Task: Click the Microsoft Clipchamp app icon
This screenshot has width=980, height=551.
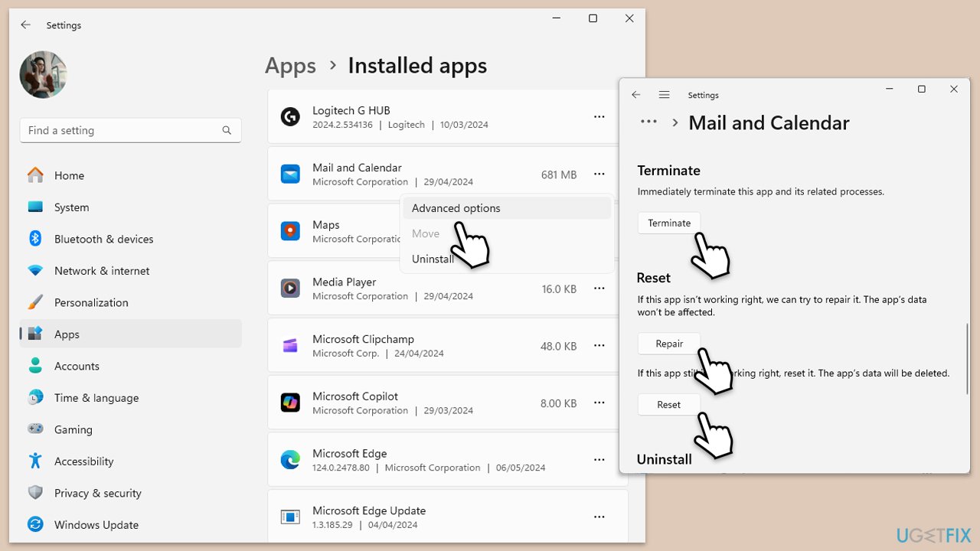Action: [x=290, y=346]
